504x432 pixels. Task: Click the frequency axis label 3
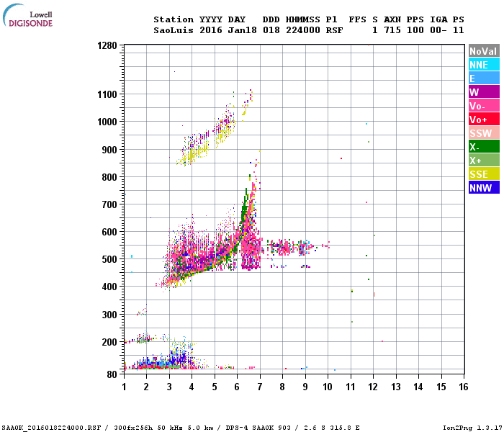(x=169, y=387)
